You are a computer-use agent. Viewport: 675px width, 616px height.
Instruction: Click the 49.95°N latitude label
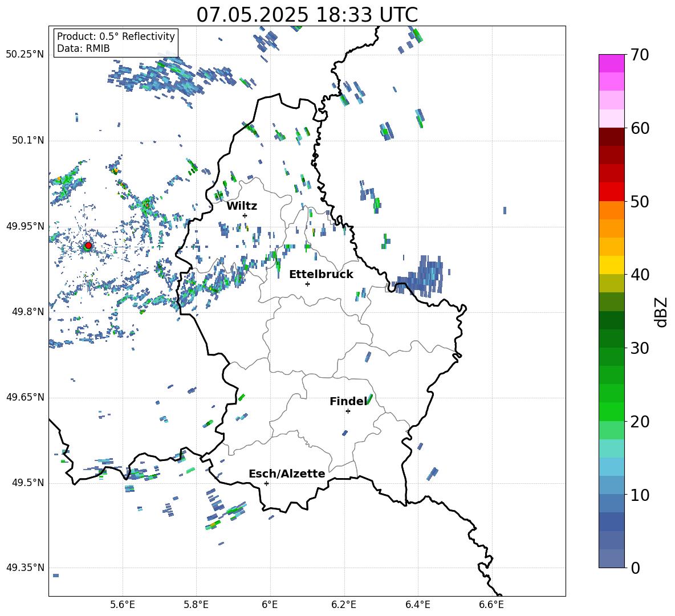[25, 226]
